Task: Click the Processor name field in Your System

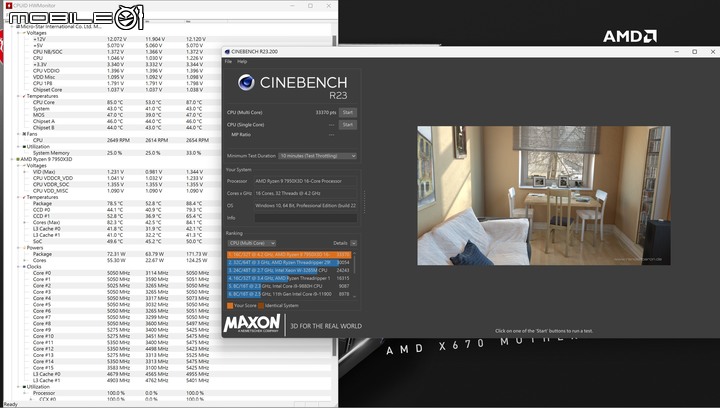Action: (305, 181)
